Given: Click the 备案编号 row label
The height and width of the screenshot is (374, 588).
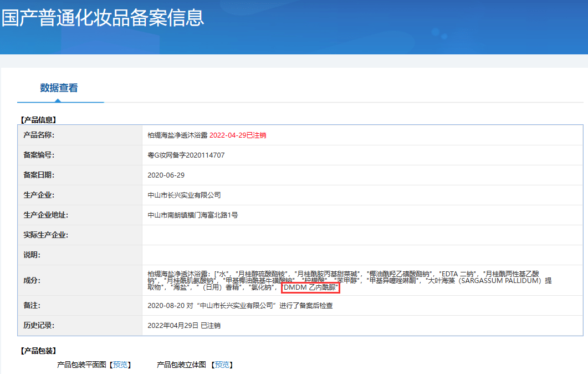Looking at the screenshot, I should tap(39, 155).
